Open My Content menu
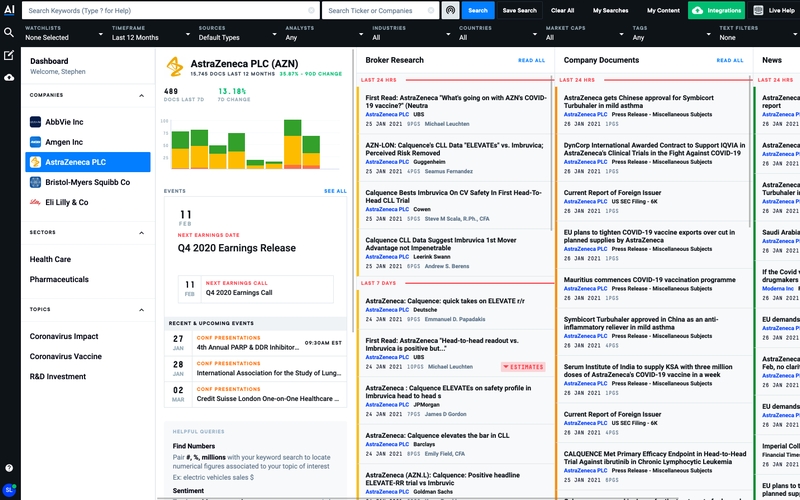Viewport: 800px width, 500px height. (x=663, y=10)
